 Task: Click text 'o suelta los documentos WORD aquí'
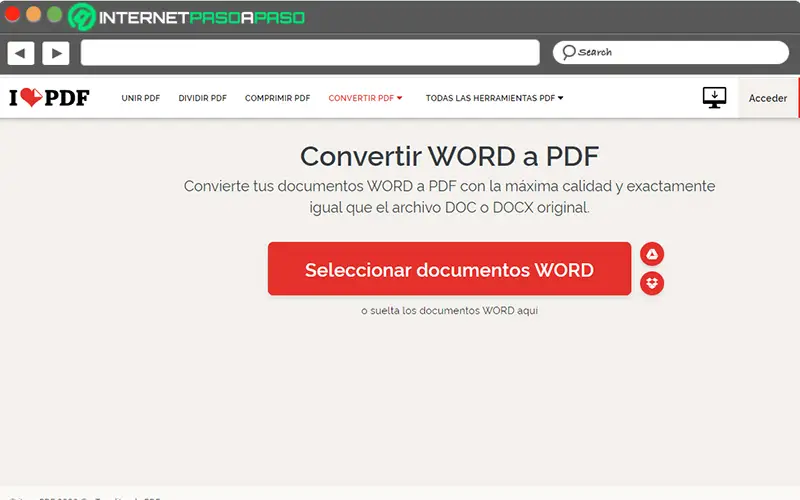tap(449, 310)
